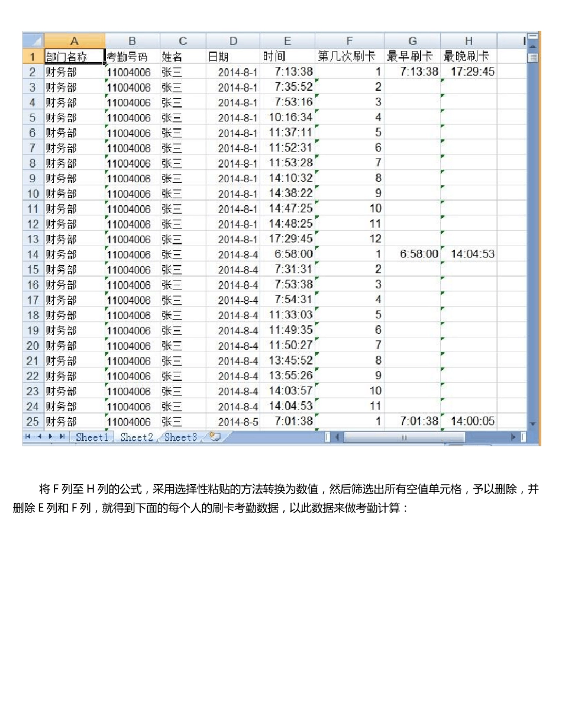This screenshot has height=728, width=562.
Task: Select column A header
Action: 75,41
